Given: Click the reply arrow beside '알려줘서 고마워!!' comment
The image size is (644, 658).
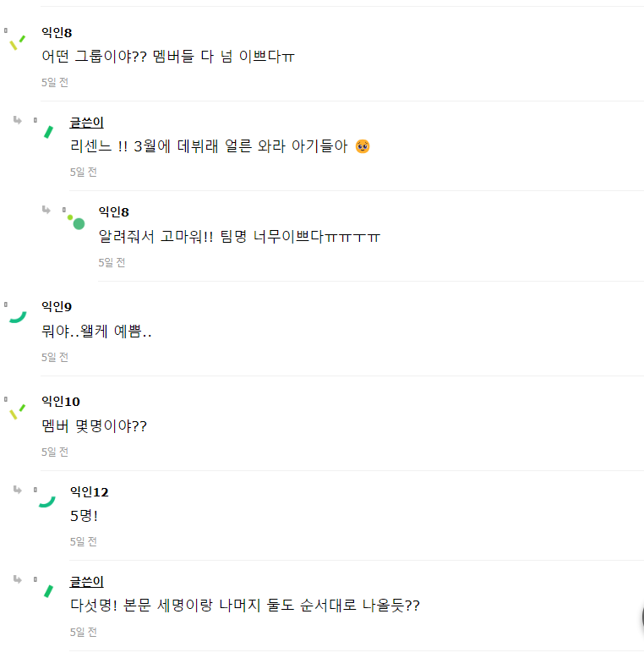Looking at the screenshot, I should click(46, 210).
